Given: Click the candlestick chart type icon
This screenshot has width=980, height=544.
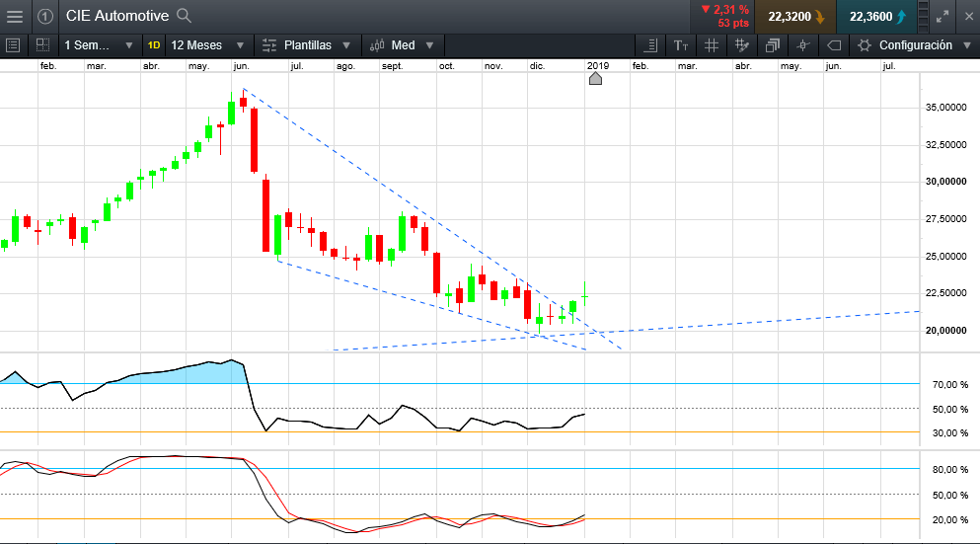Looking at the screenshot, I should tap(377, 45).
